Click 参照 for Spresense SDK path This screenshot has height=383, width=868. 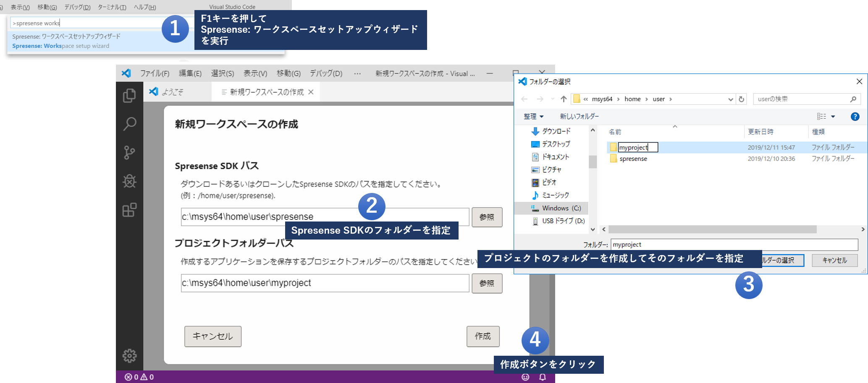pos(487,217)
